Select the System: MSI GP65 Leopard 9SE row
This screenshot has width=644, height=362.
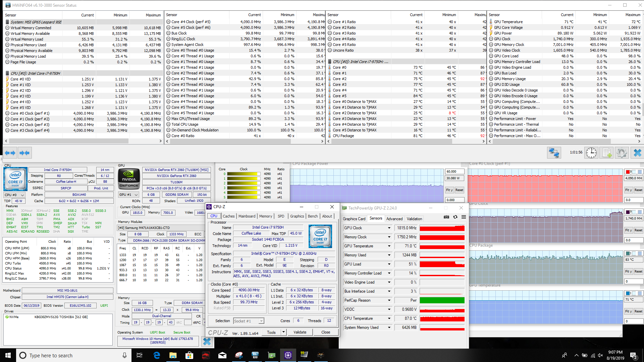[83, 22]
